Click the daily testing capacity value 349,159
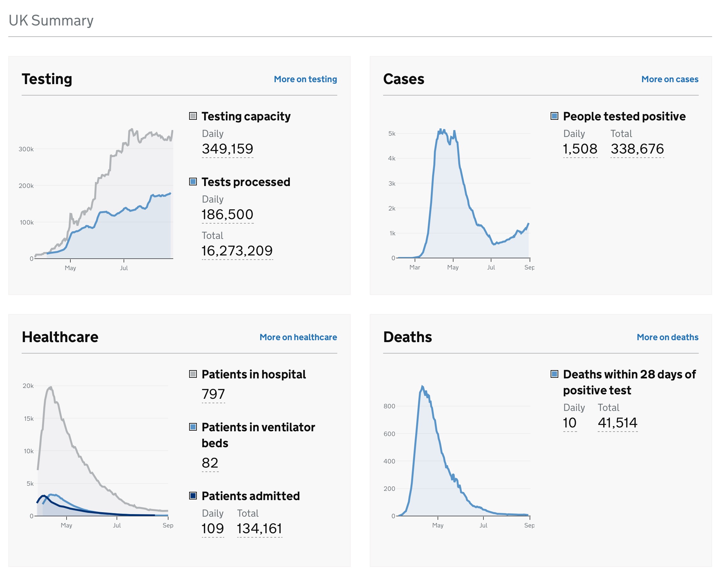Viewport: 721px width, 588px height. click(227, 149)
